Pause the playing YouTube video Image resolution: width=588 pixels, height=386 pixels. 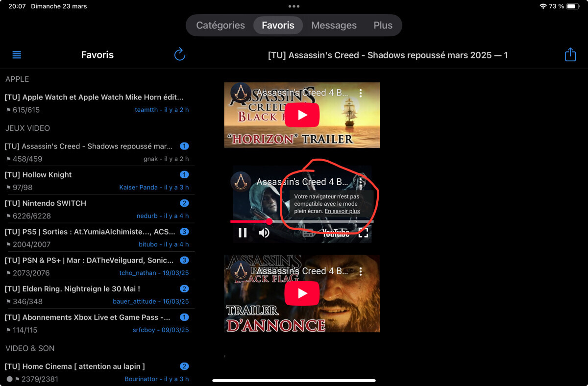tap(243, 233)
